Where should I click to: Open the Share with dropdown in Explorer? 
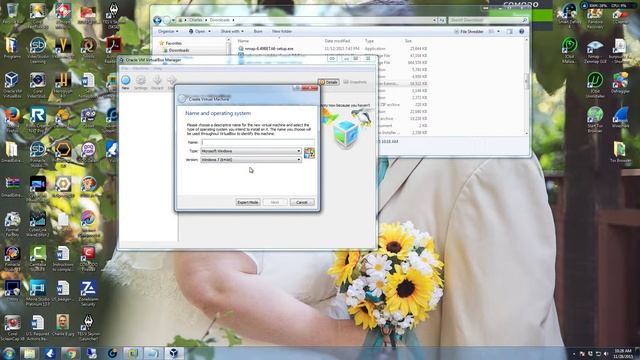232,31
